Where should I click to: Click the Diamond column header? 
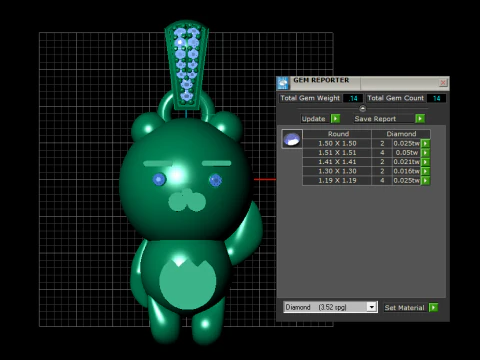coord(401,134)
